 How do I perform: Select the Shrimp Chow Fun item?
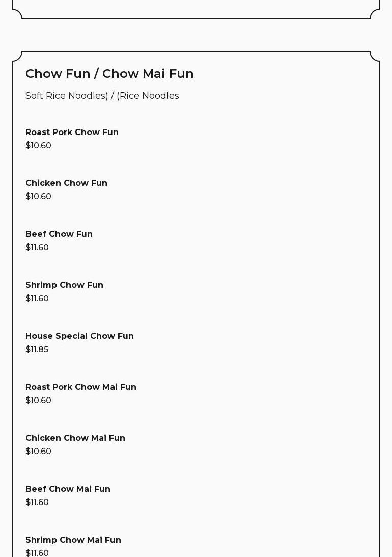tap(64, 285)
